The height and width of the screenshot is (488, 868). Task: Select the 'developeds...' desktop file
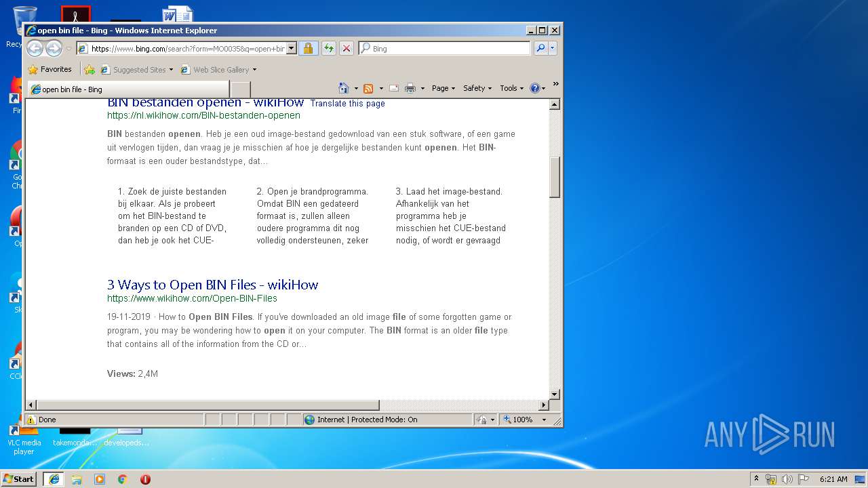(x=126, y=437)
